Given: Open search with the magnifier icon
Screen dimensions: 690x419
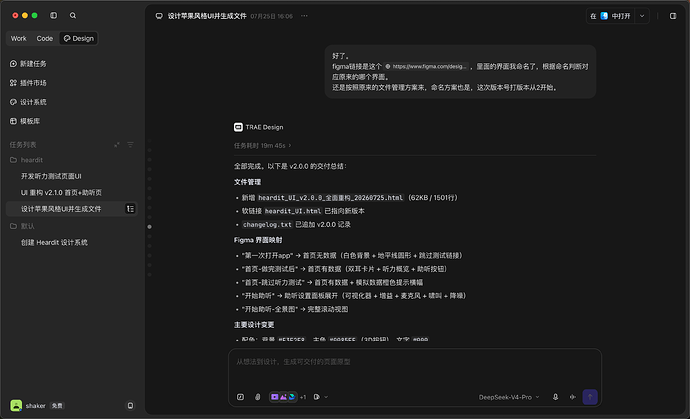Looking at the screenshot, I should (x=73, y=15).
